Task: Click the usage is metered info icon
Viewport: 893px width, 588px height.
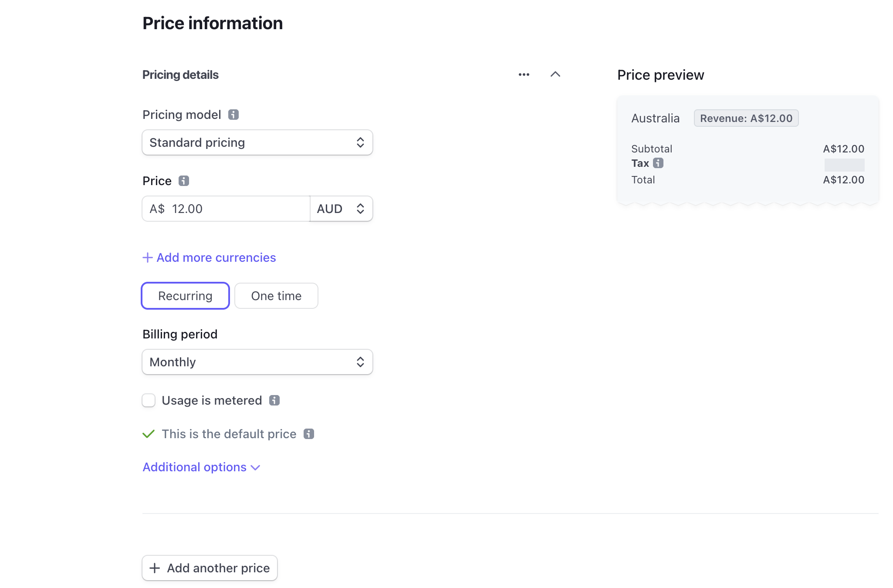Action: (274, 400)
